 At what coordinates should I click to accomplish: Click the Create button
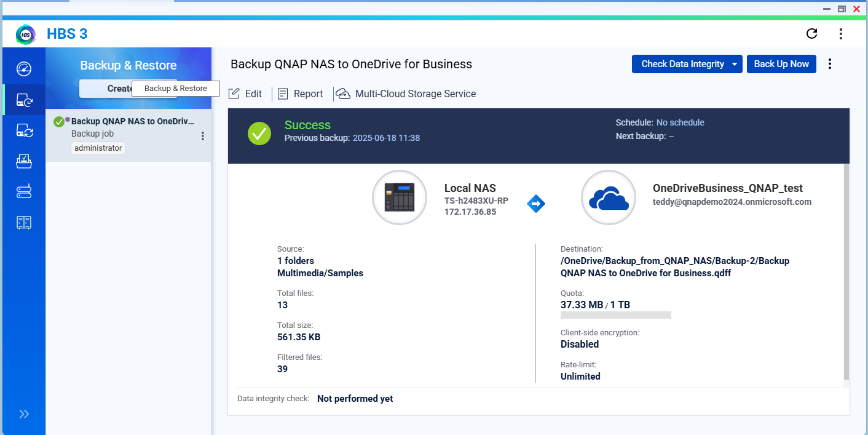(x=106, y=89)
